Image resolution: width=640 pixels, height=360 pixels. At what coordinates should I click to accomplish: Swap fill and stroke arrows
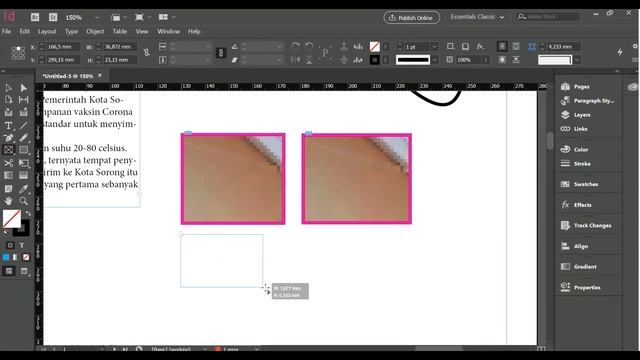pyautogui.click(x=28, y=213)
